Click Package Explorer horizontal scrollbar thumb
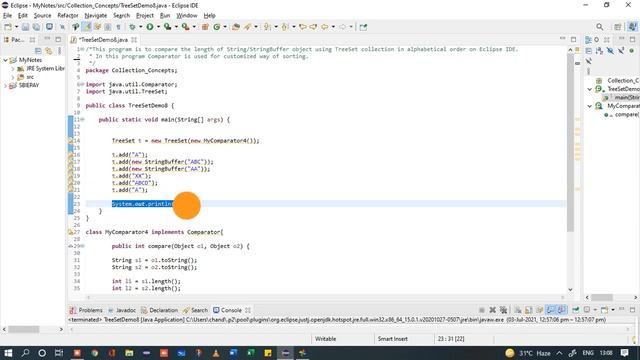 (24, 329)
